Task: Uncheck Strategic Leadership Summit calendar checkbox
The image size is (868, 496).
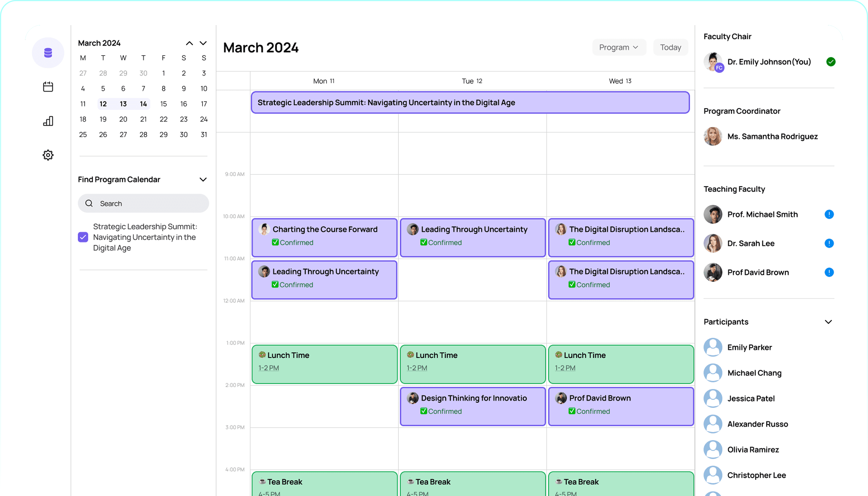Action: click(83, 237)
